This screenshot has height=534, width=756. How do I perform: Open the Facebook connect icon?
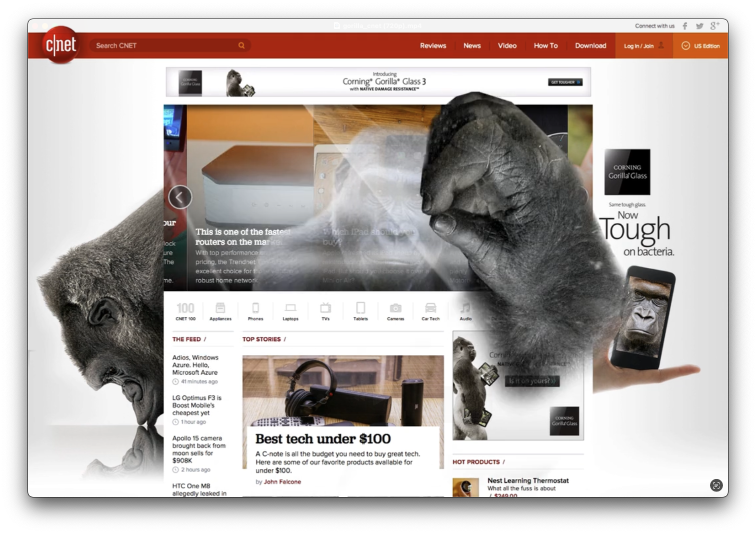[685, 26]
